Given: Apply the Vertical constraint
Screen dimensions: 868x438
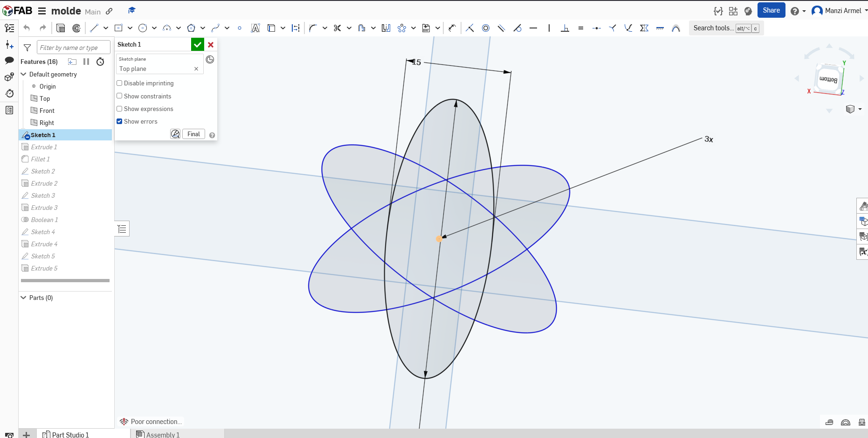Looking at the screenshot, I should pyautogui.click(x=549, y=28).
